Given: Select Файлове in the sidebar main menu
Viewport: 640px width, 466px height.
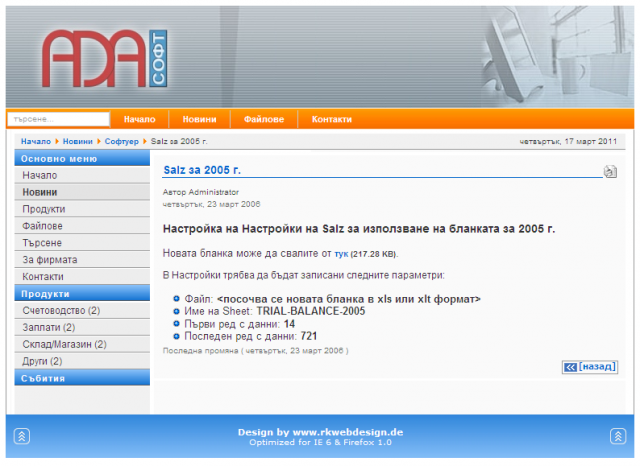Looking at the screenshot, I should (82, 226).
